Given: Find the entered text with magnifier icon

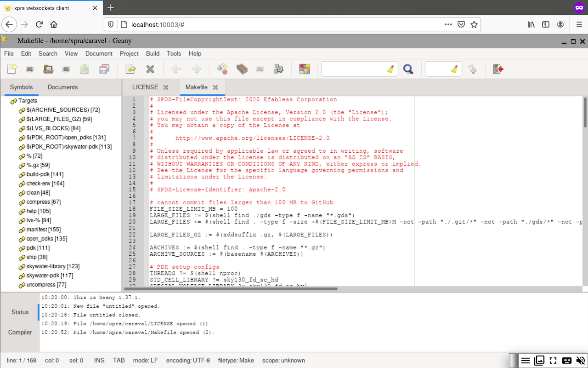Looking at the screenshot, I should click(x=408, y=69).
